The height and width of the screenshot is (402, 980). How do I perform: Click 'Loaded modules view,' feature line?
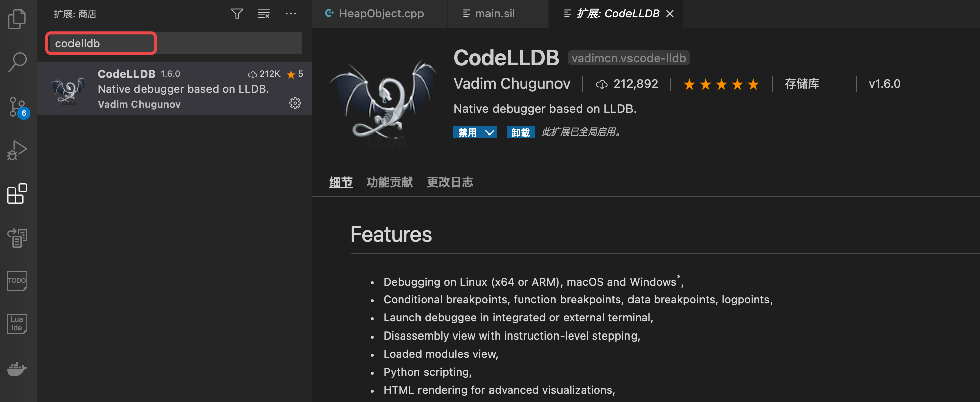tap(441, 354)
